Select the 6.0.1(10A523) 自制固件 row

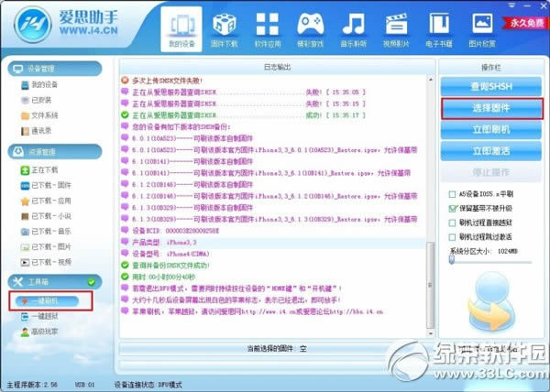click(x=273, y=138)
